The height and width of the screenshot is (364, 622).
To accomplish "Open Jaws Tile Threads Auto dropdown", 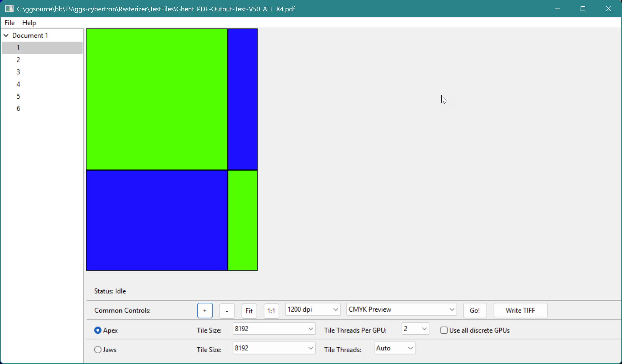I will 394,348.
